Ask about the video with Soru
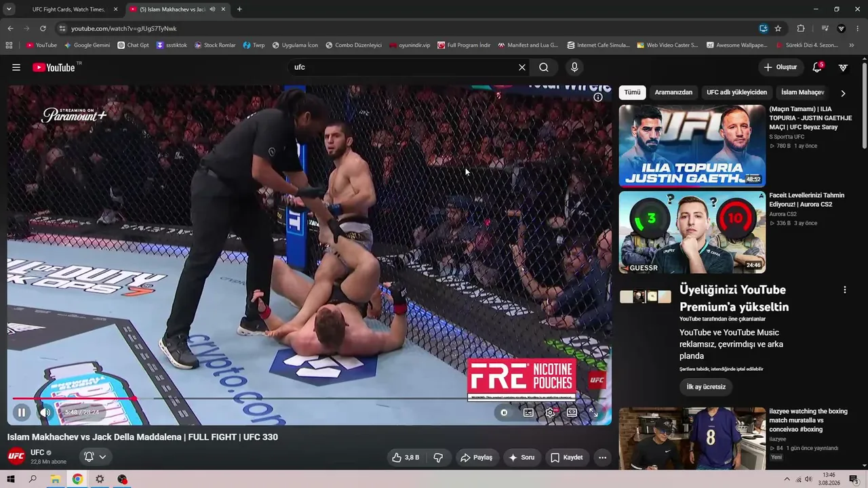Screen dimensions: 868x488 (x=521, y=457)
